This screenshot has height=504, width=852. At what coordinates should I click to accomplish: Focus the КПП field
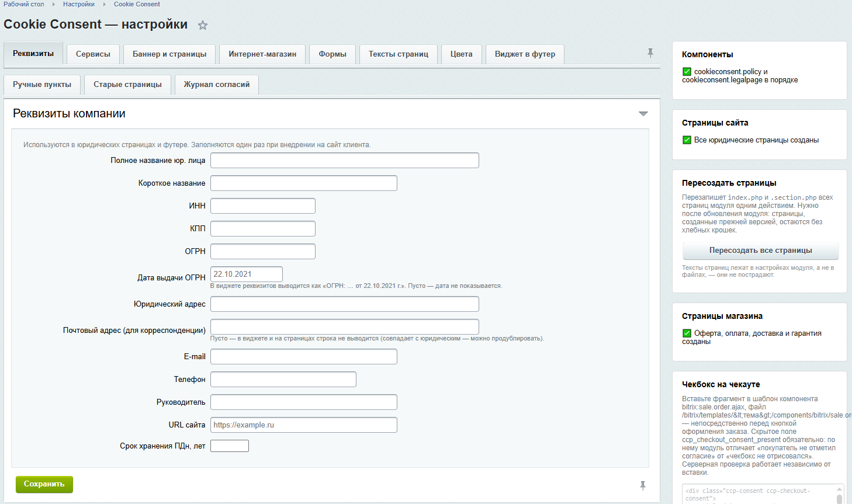[x=263, y=229]
